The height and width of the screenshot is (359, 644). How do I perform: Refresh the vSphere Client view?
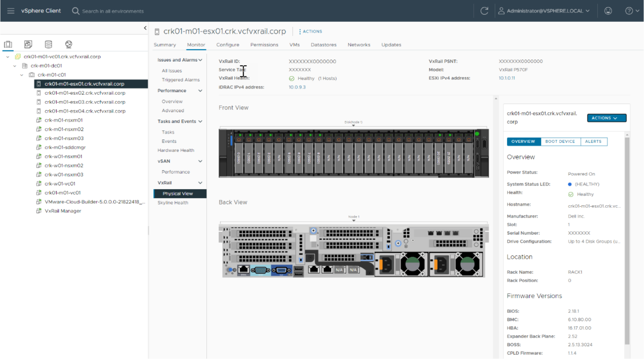click(x=484, y=11)
